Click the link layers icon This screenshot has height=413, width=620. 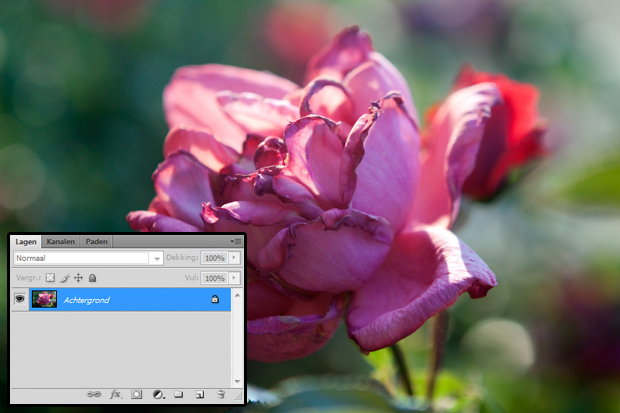click(94, 395)
